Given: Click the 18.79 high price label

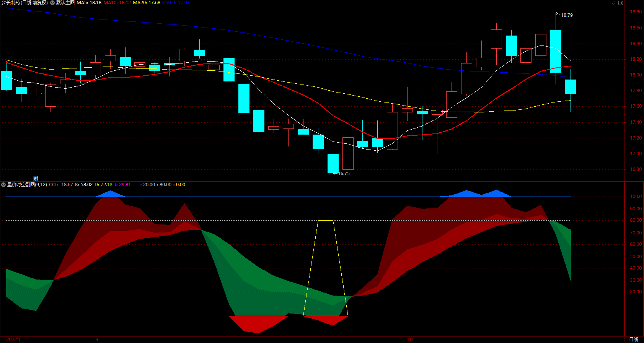Looking at the screenshot, I should pyautogui.click(x=567, y=15).
